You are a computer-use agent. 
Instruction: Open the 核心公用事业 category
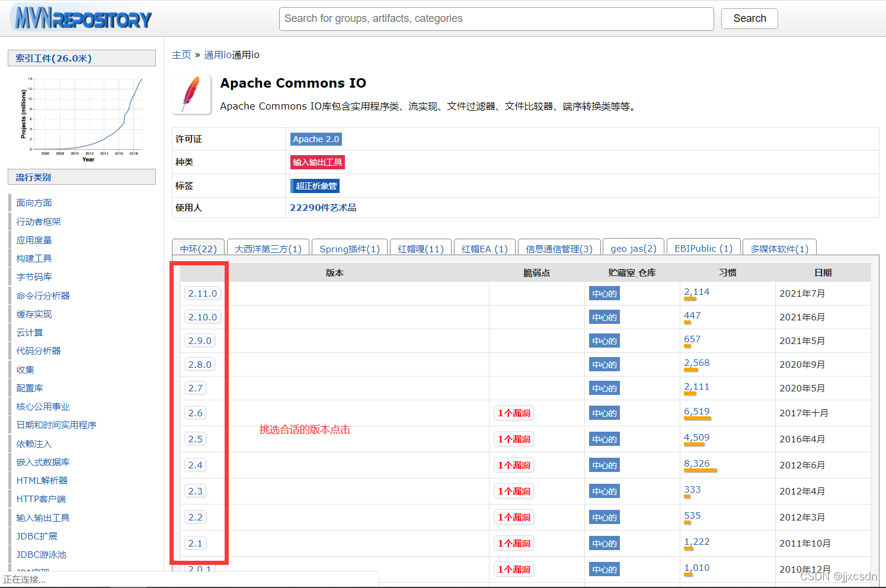click(x=43, y=407)
